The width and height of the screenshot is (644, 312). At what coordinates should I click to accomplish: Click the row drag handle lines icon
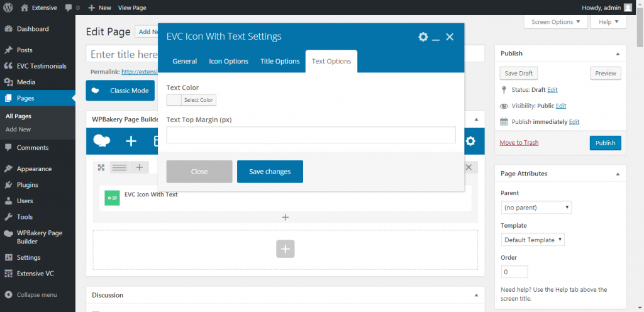119,167
